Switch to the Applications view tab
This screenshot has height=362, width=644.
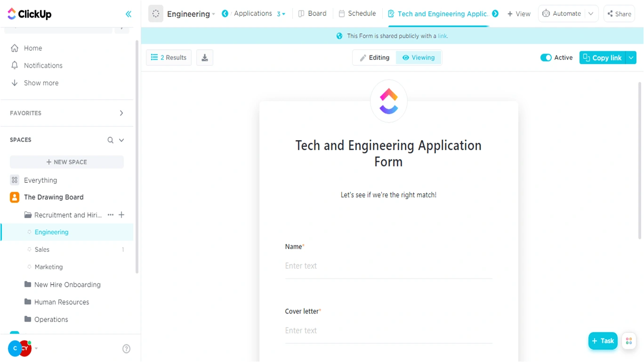coord(253,14)
